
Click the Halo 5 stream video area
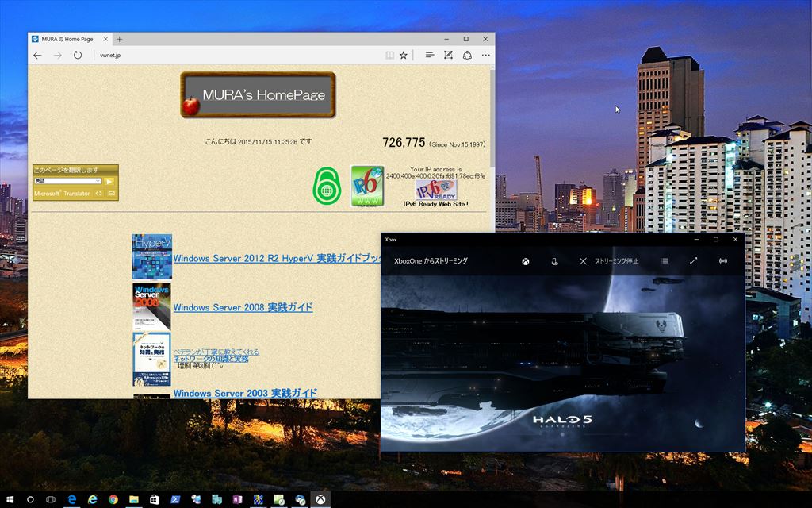563,363
